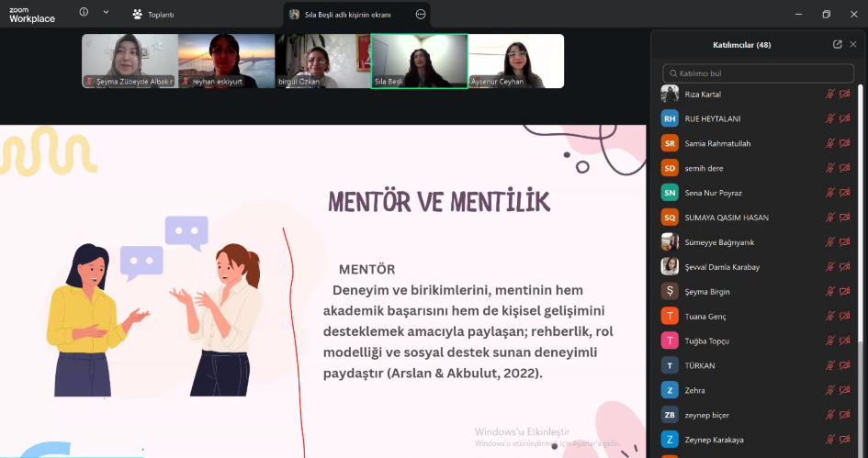Click the Rıza Kartal camera-off icon

coord(845,94)
